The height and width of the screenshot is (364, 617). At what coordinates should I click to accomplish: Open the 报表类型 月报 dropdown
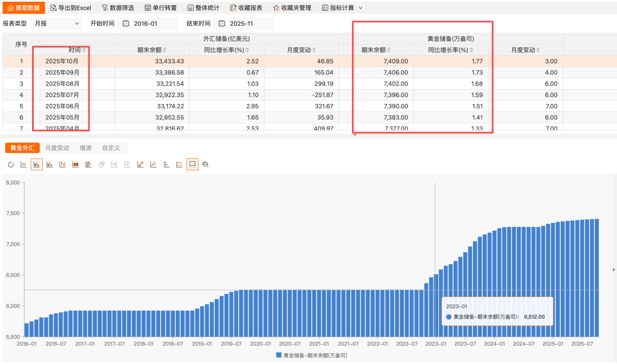click(55, 23)
